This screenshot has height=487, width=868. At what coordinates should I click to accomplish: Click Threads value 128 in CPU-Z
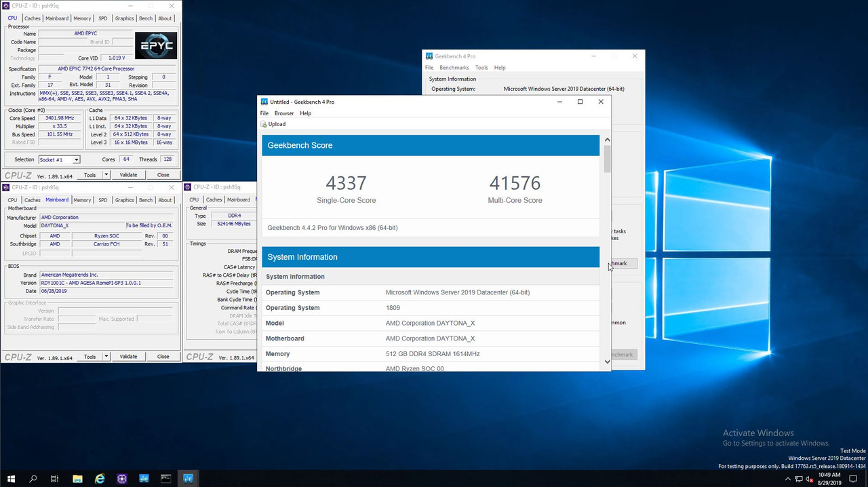167,159
